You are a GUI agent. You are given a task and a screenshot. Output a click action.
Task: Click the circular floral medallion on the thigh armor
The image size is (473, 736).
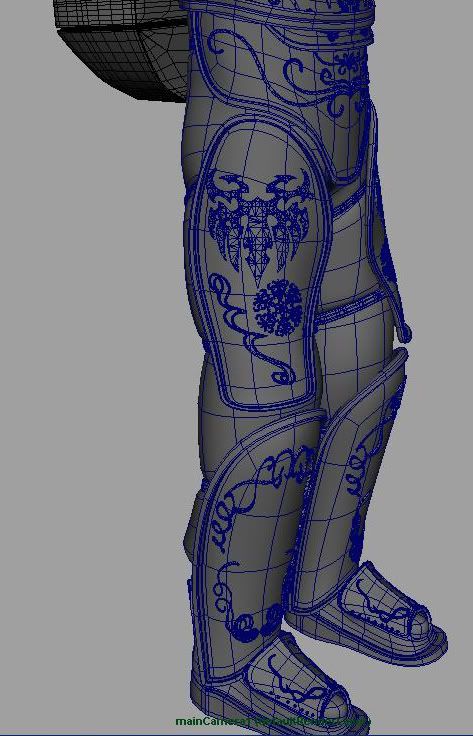click(x=278, y=308)
